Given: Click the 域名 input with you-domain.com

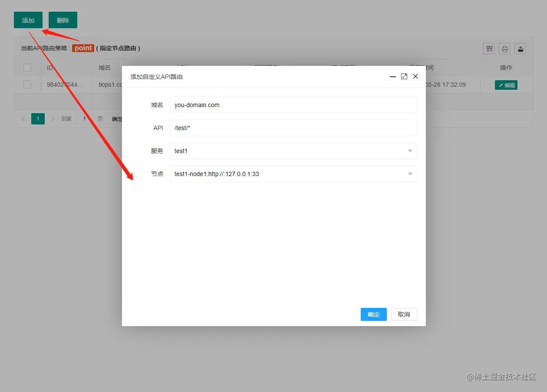Looking at the screenshot, I should pyautogui.click(x=293, y=105).
